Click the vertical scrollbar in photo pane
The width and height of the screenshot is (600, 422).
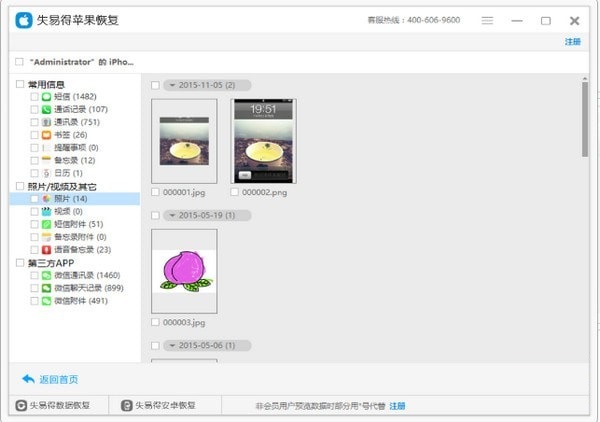tap(584, 120)
